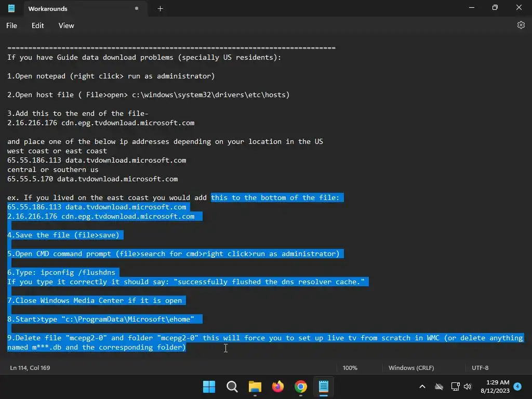Open the Notepad settings gear

tap(521, 25)
